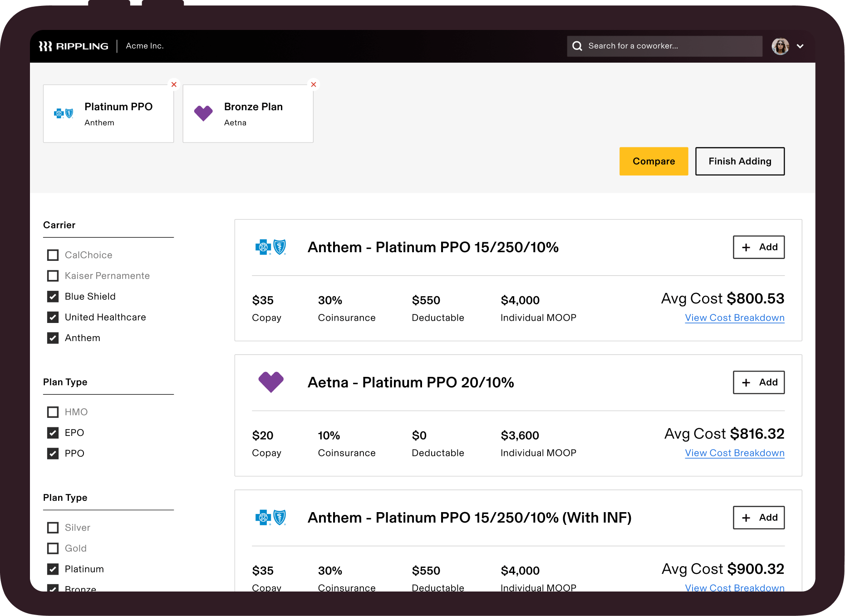Uncheck the Platinum tier filter
The width and height of the screenshot is (845, 616).
click(x=53, y=569)
